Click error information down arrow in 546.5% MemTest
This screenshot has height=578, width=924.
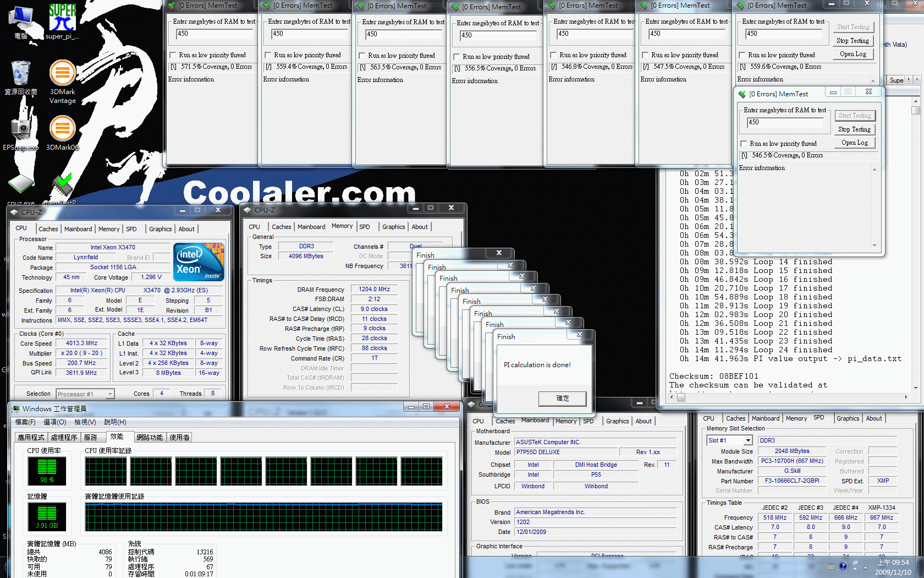tap(875, 246)
